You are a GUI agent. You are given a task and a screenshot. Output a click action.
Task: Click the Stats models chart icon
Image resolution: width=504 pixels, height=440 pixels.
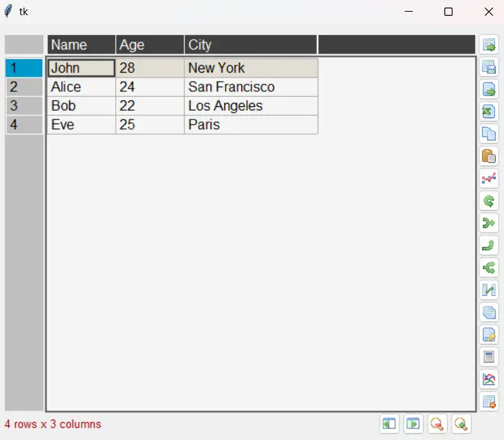(488, 379)
